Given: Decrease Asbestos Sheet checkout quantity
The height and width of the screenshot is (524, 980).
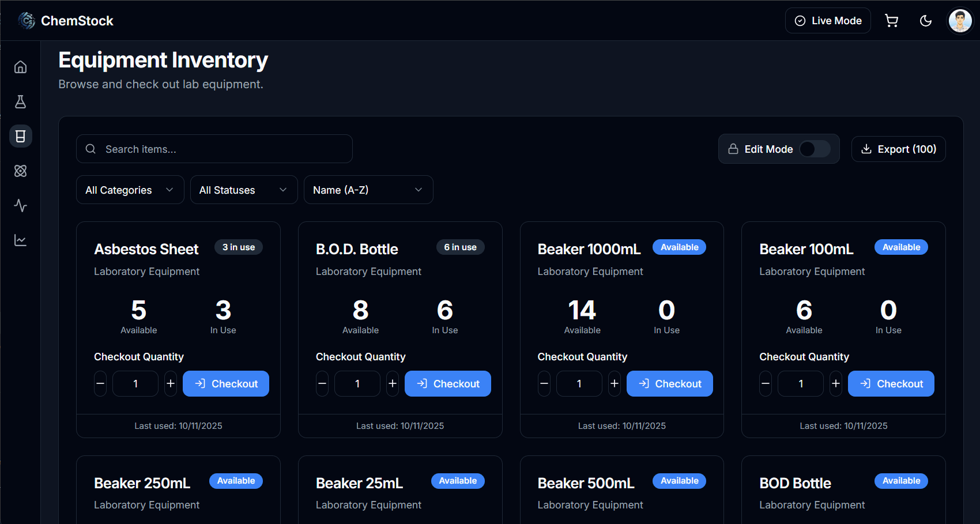Looking at the screenshot, I should click(100, 384).
